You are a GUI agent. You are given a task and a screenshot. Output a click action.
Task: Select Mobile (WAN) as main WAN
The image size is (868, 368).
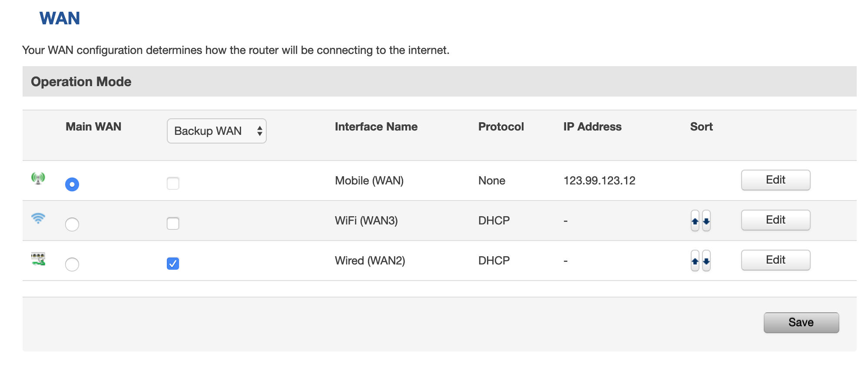click(x=72, y=184)
